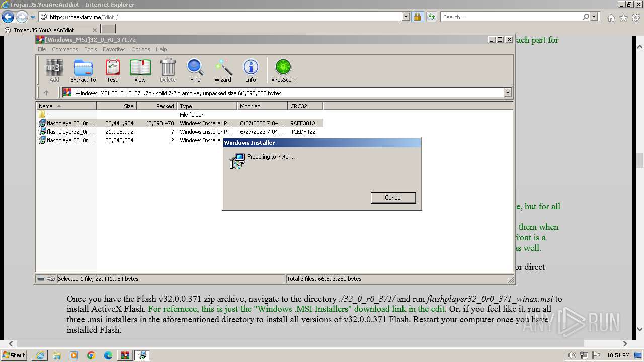
Task: Click the Add button in WinRAR toolbar
Action: pos(54,70)
